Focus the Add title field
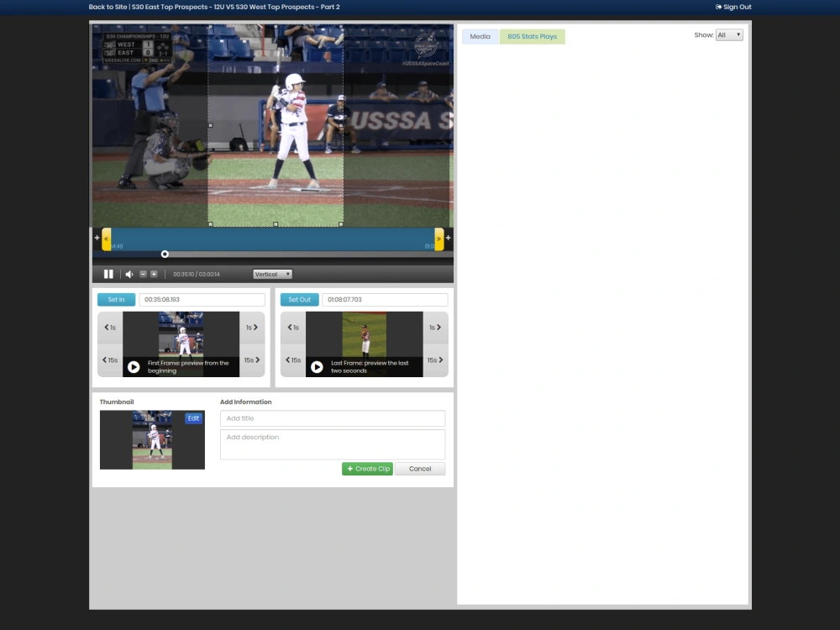This screenshot has width=840, height=630. point(333,418)
